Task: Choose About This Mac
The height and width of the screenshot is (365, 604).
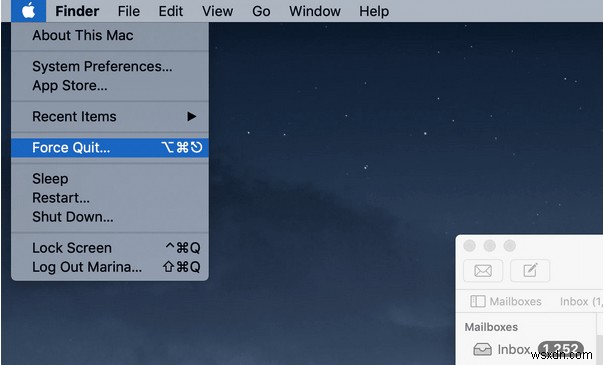Action: tap(110, 35)
